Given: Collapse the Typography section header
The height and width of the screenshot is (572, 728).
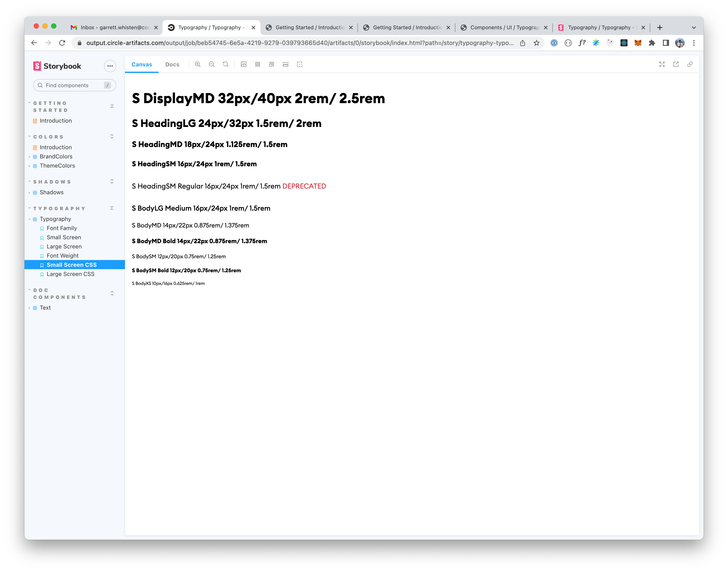Looking at the screenshot, I should click(59, 208).
